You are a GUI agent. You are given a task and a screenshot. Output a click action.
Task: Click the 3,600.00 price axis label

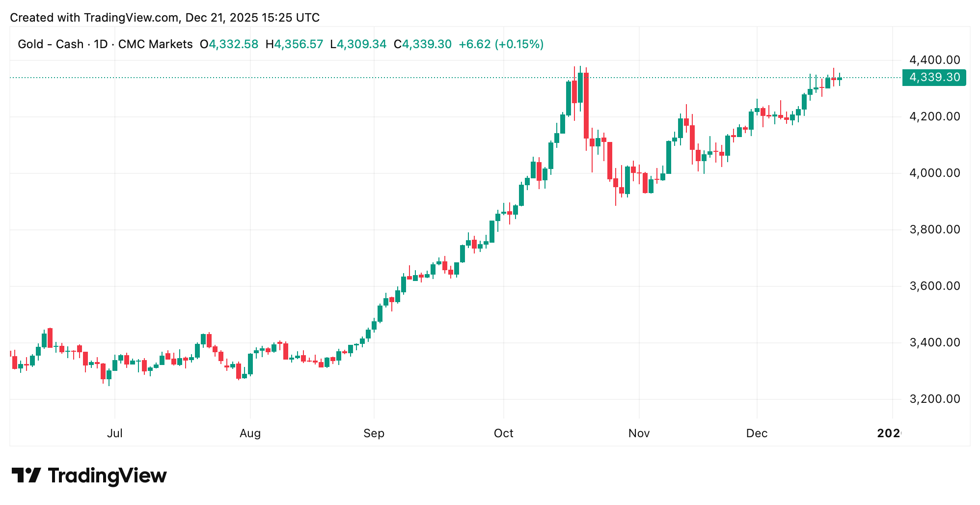(x=934, y=286)
